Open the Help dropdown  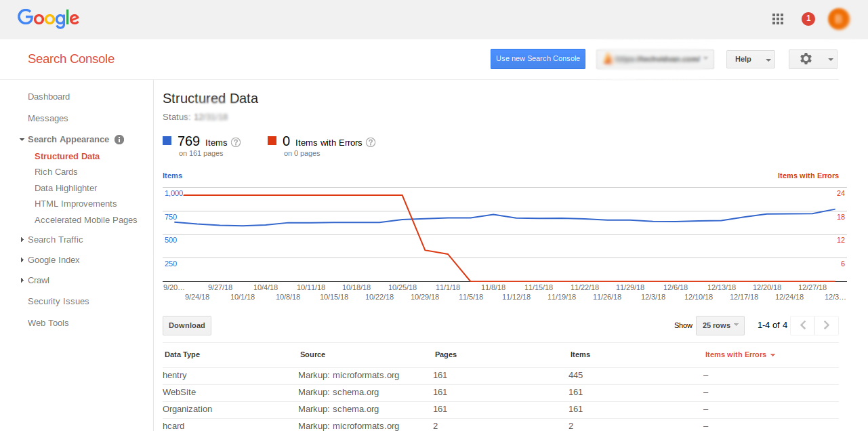click(x=750, y=59)
